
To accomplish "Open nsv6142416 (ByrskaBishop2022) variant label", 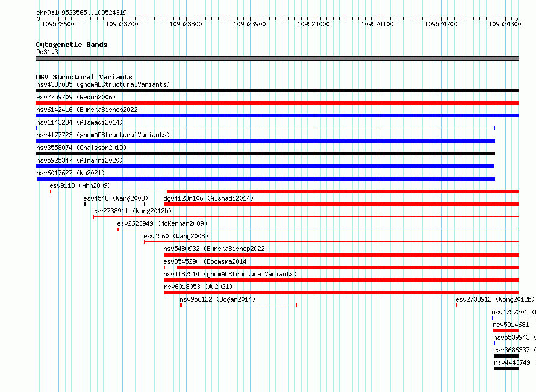I will (x=89, y=110).
